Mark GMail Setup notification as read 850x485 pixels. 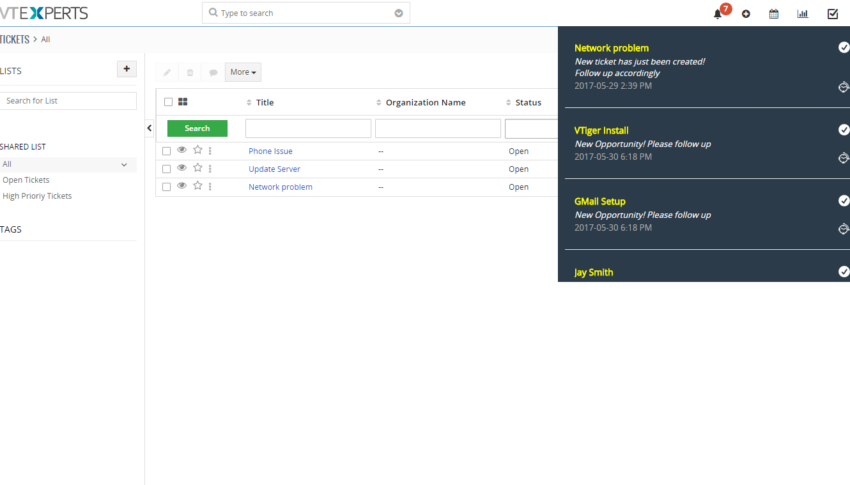(x=843, y=201)
